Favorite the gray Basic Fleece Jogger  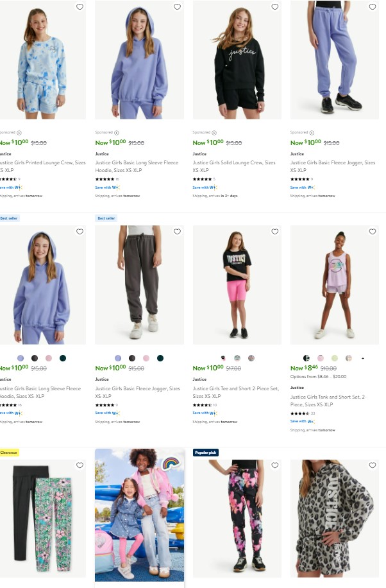coord(177,231)
